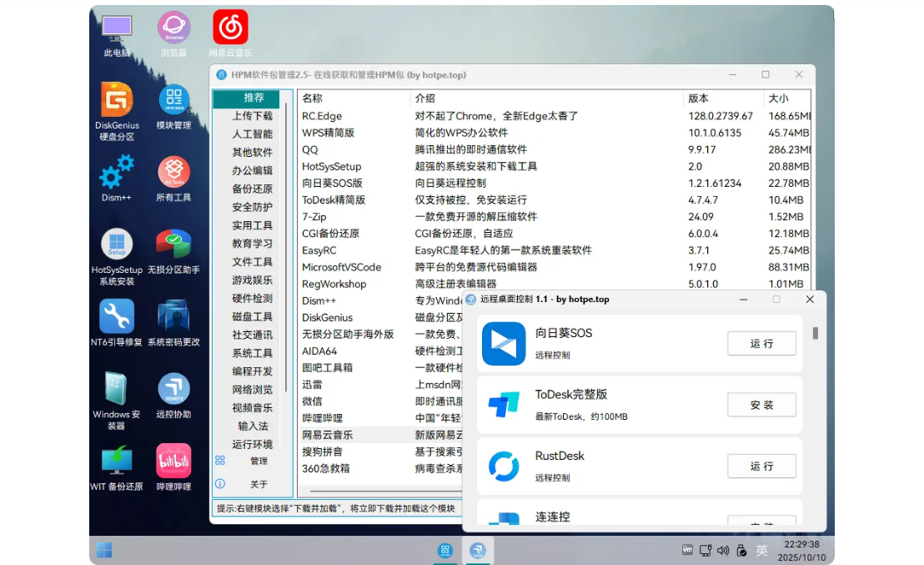Select the 网易云音乐 row in list
Viewport: 924px width, 565px height.
380,436
